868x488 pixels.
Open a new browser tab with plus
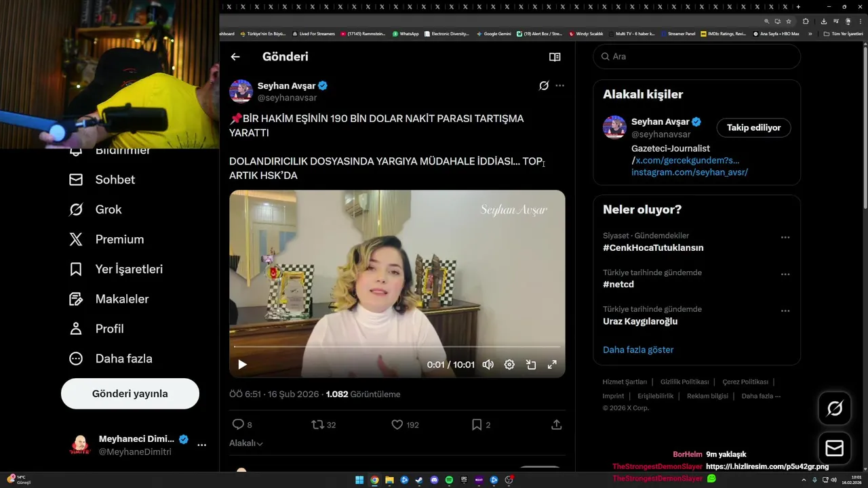(x=798, y=7)
